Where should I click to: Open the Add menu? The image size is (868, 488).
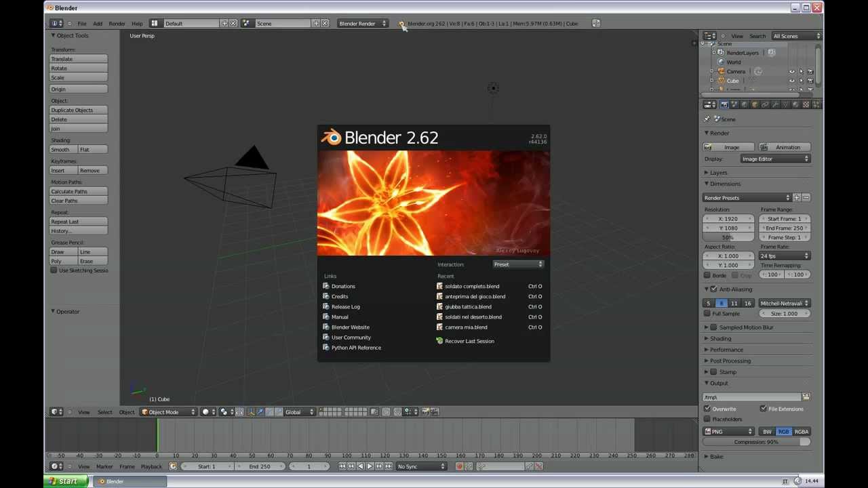98,23
